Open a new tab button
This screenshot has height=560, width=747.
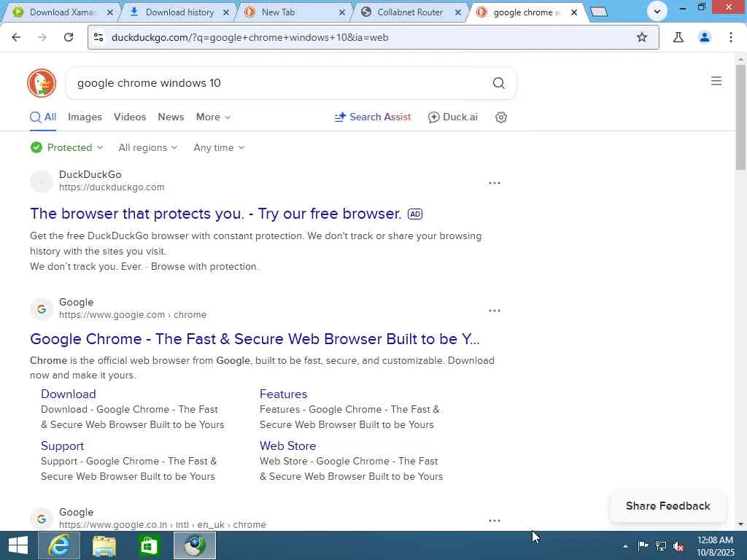coord(600,12)
